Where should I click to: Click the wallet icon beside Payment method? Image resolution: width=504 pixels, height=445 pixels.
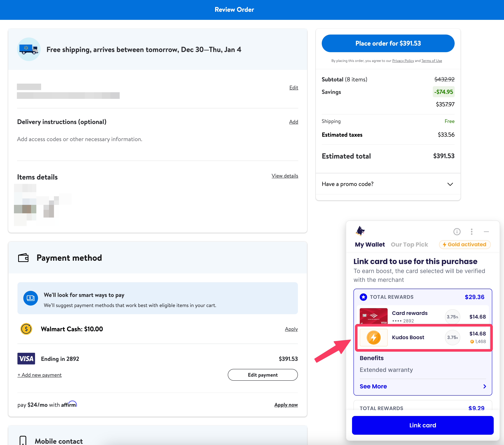pos(23,258)
